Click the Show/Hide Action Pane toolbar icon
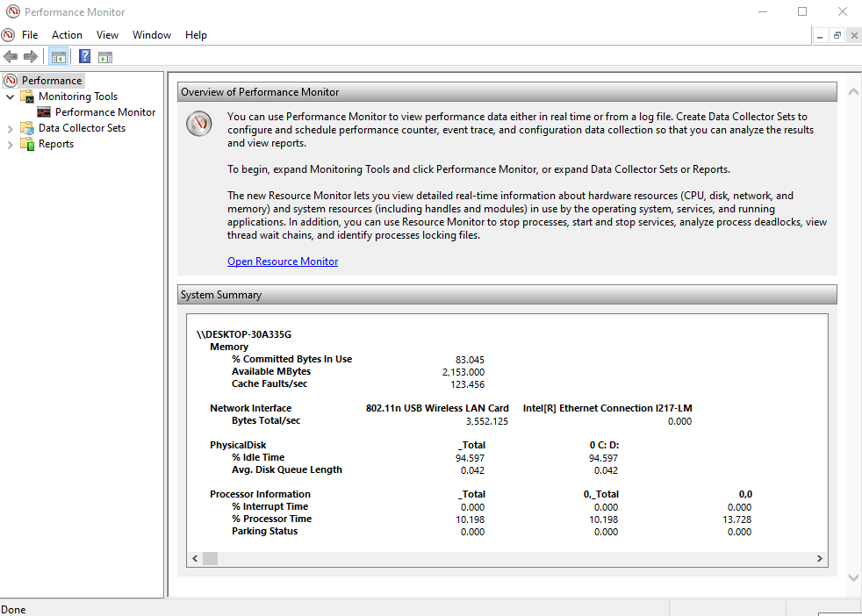 pyautogui.click(x=104, y=55)
